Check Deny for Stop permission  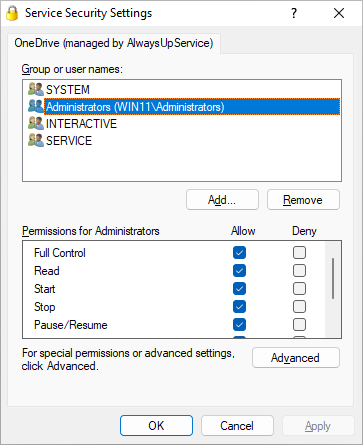coord(299,306)
